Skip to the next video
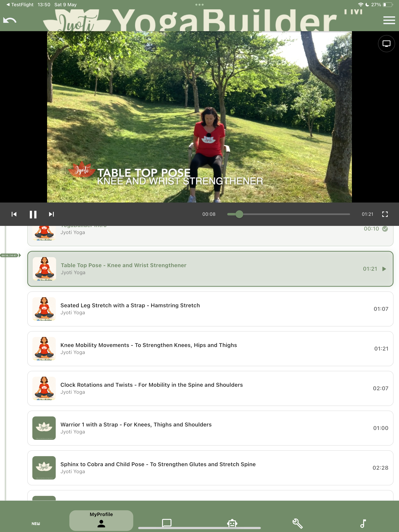The height and width of the screenshot is (532, 399). (51, 214)
